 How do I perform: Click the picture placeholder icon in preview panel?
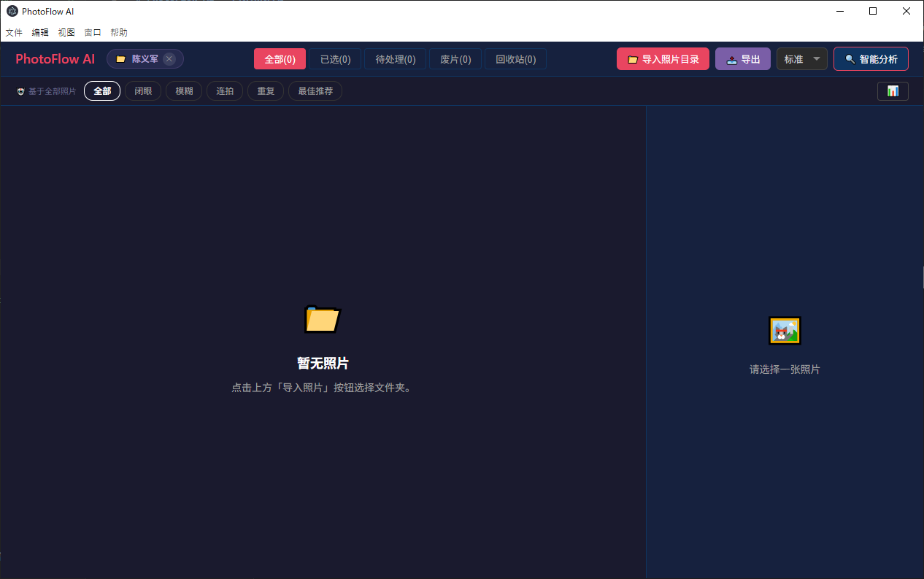pos(785,331)
